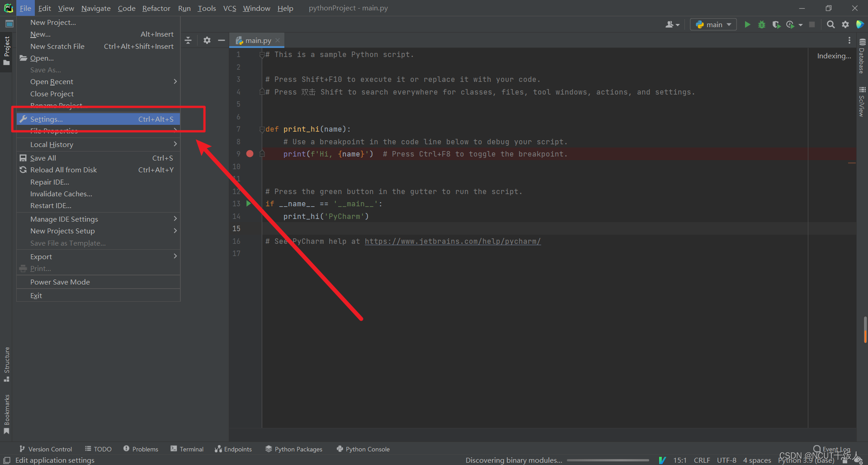Open Version Control tool window
868x465 pixels.
click(x=46, y=449)
